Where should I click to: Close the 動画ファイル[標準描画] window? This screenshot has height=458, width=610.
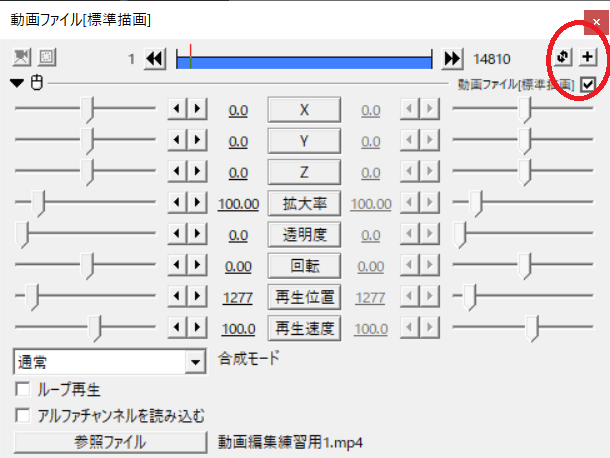click(x=596, y=22)
